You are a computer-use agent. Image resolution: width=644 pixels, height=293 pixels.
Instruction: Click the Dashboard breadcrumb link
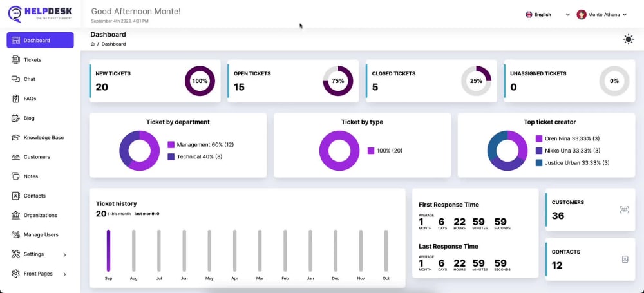pos(114,44)
